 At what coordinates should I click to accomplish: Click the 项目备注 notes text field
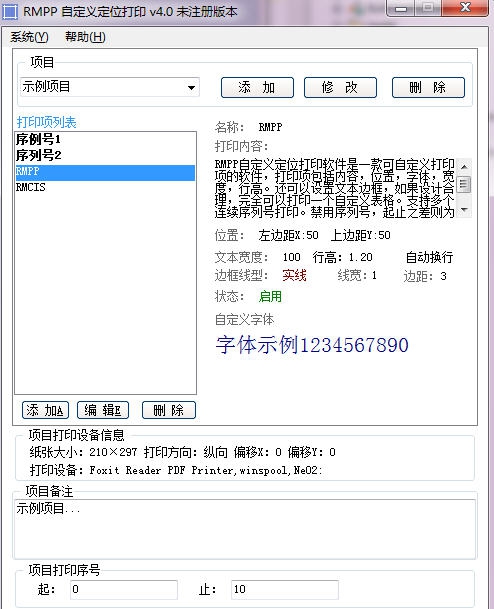point(245,529)
